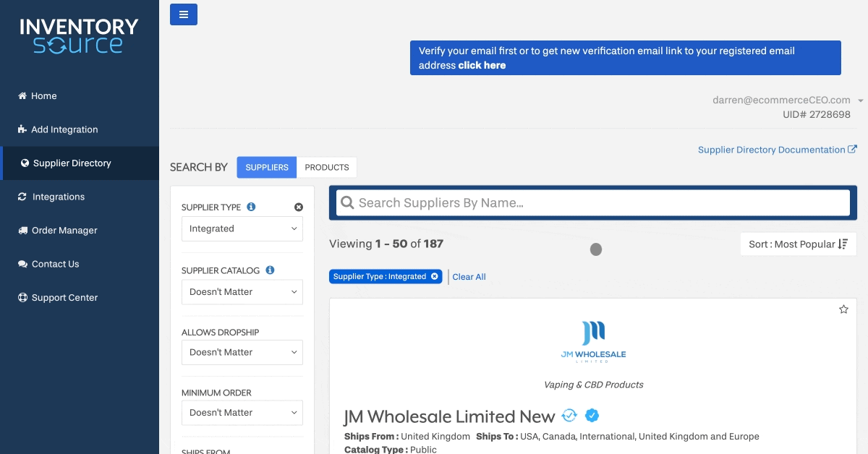
Task: Click the Supplier Type info icon
Action: tap(251, 207)
